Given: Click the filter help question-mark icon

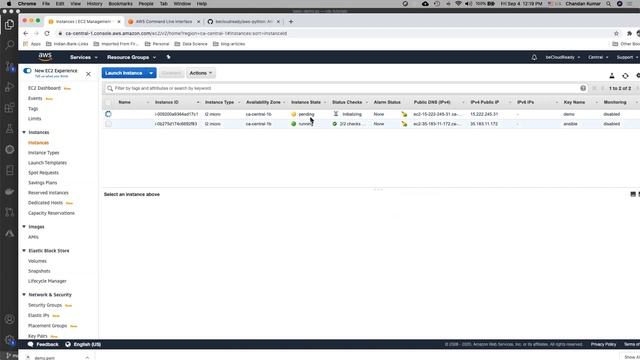Looking at the screenshot, I should coord(583,88).
